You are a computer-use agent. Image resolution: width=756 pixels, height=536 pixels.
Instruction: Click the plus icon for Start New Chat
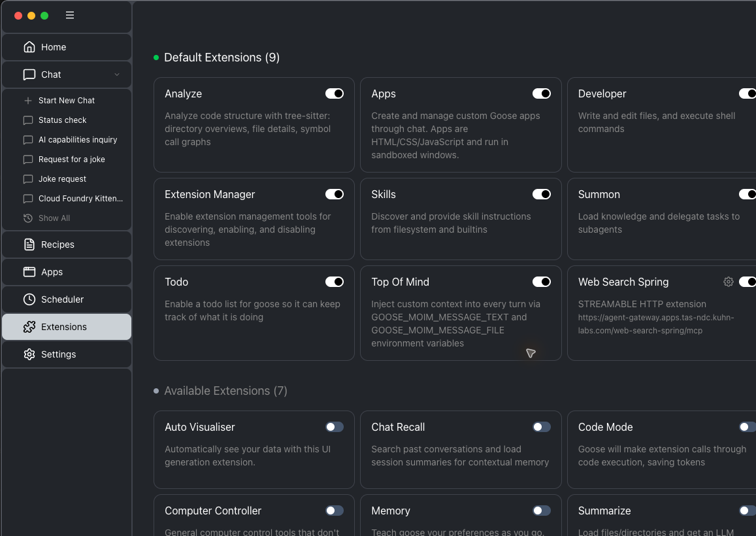coord(28,101)
